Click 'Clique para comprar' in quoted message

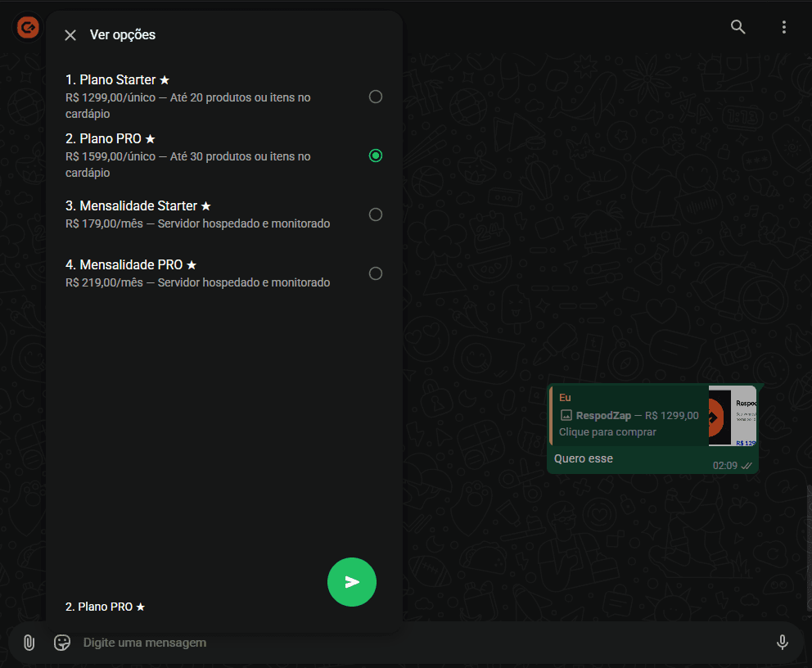tap(607, 432)
